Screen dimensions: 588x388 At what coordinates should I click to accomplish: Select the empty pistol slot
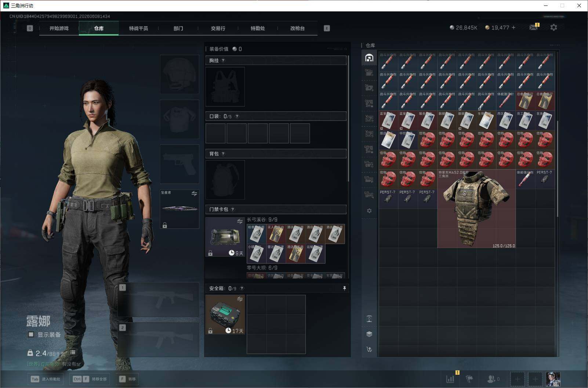click(179, 164)
